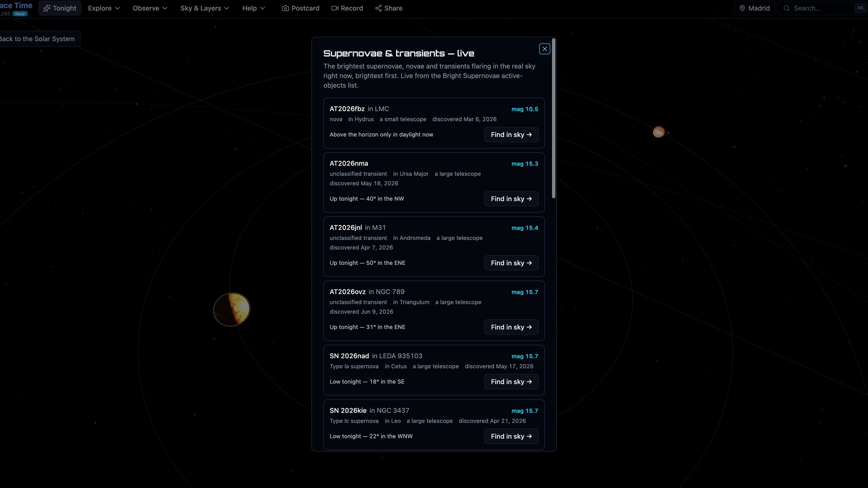Click the 'in LEDA 935103' host label
The image size is (868, 488).
397,356
